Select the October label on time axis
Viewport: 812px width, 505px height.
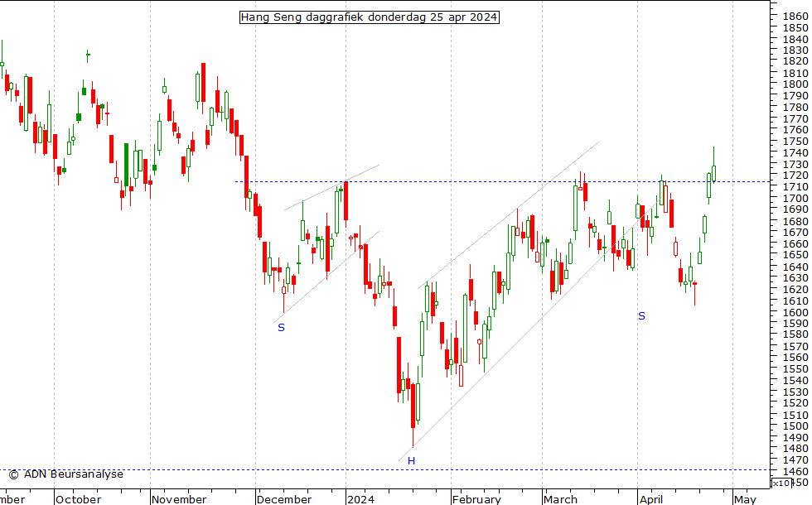tap(78, 499)
